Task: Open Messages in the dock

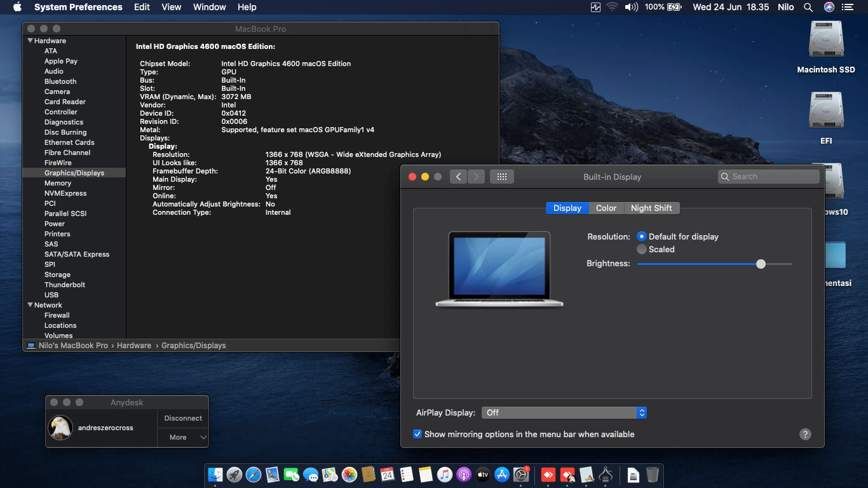Action: (311, 475)
